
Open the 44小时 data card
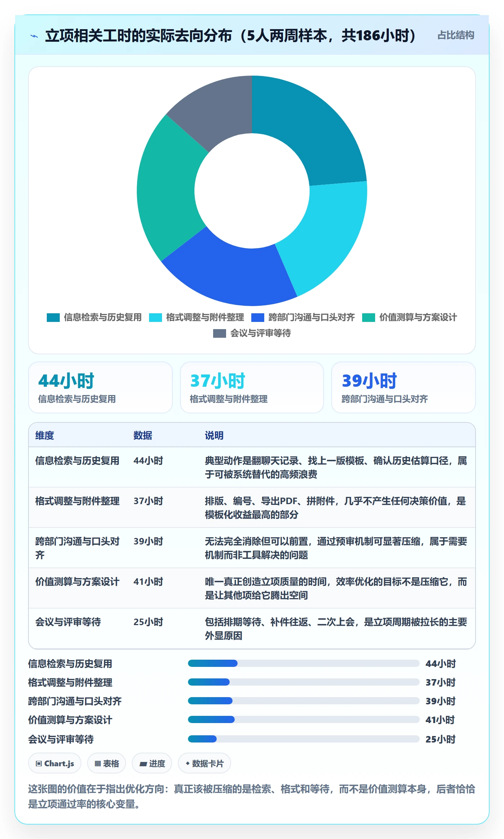[100, 387]
